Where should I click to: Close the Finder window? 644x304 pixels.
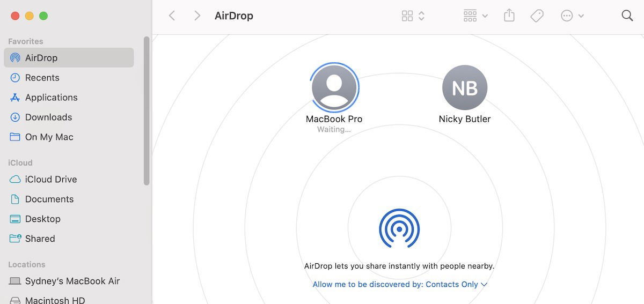(14, 16)
